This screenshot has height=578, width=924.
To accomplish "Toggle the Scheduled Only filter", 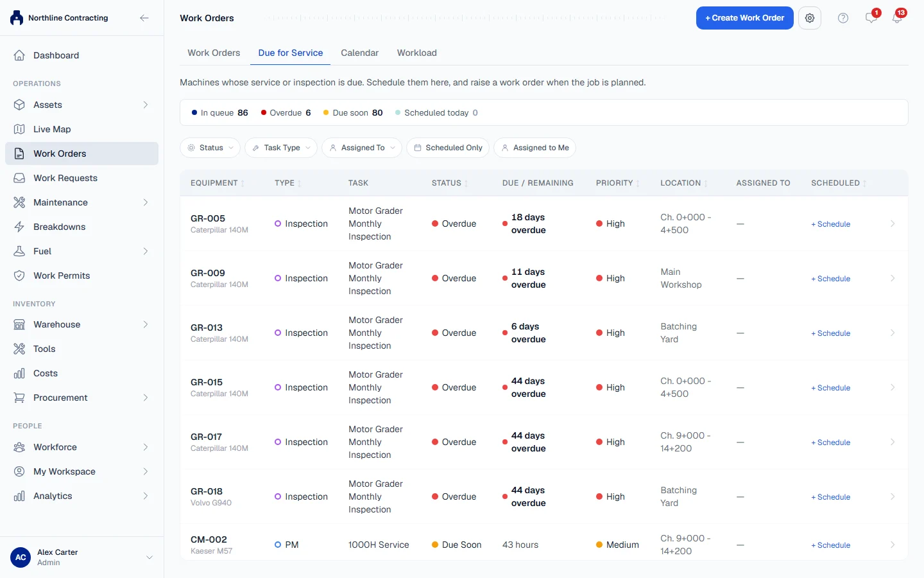I will tap(448, 148).
